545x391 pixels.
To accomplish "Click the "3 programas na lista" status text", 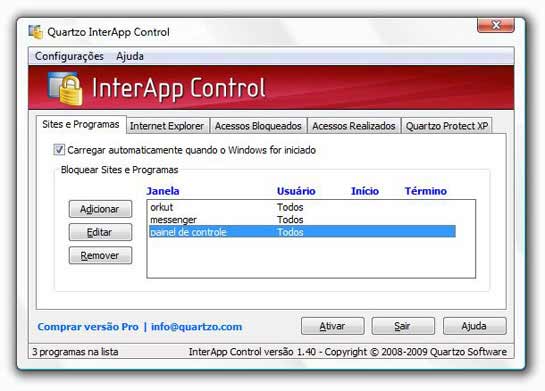I will click(75, 352).
